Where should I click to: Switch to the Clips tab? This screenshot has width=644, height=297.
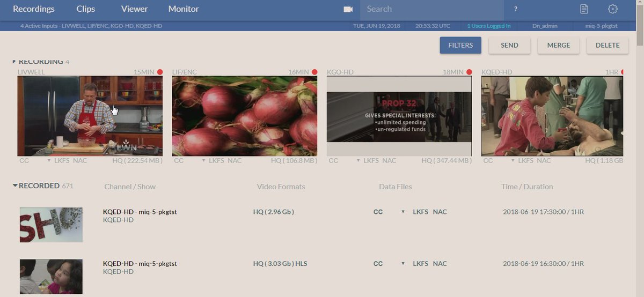coord(85,9)
